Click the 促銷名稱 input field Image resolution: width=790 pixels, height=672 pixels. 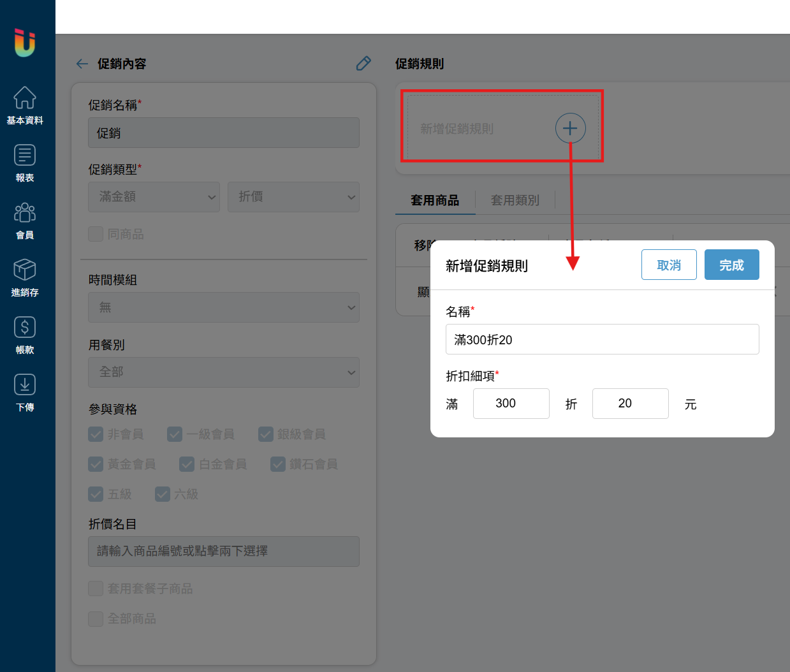(x=224, y=133)
